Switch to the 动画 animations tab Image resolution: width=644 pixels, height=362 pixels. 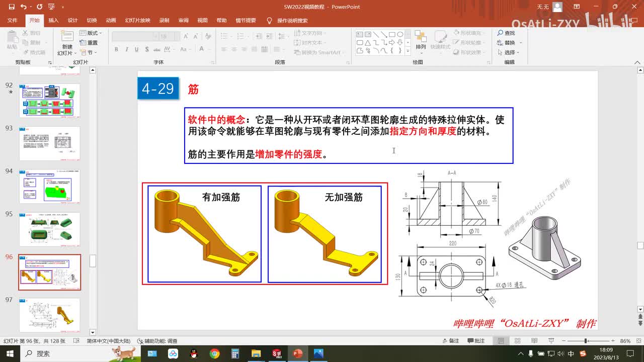pos(111,21)
